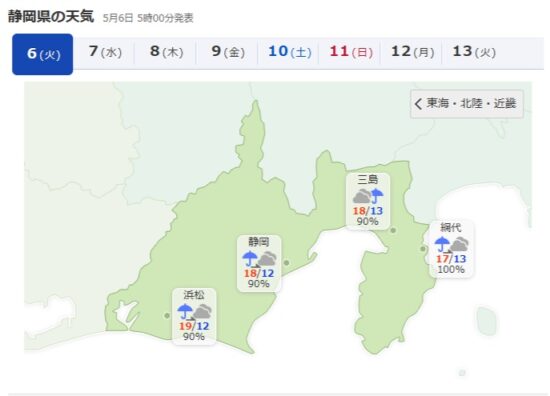This screenshot has height=396, width=550.
Task: Click the cloud icon for 網代
Action: [x=460, y=244]
